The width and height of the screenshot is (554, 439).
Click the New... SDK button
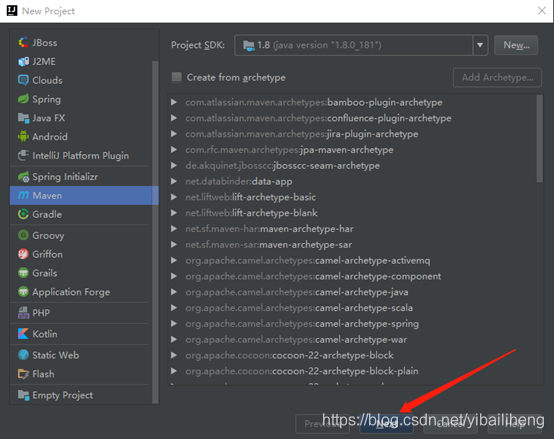tap(516, 45)
